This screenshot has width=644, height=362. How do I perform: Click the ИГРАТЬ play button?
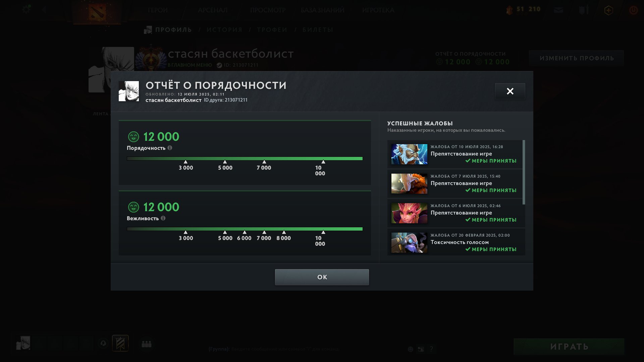[569, 347]
